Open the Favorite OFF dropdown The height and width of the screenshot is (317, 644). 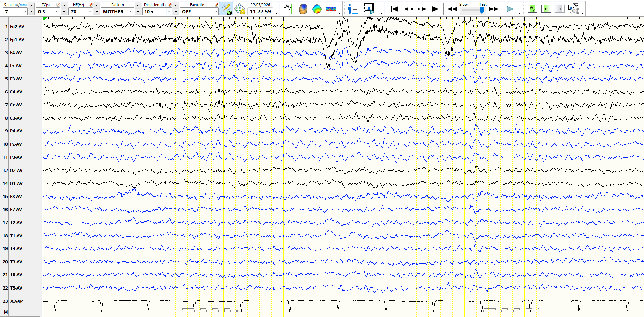tap(199, 12)
